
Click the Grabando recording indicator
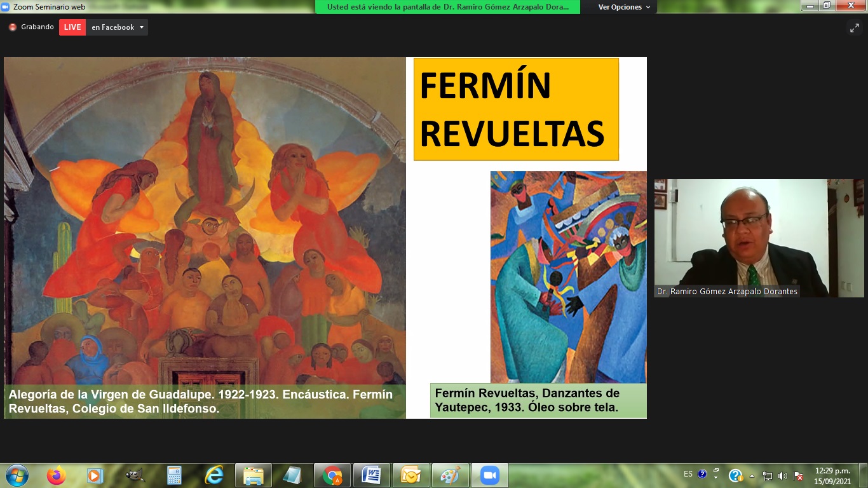31,27
